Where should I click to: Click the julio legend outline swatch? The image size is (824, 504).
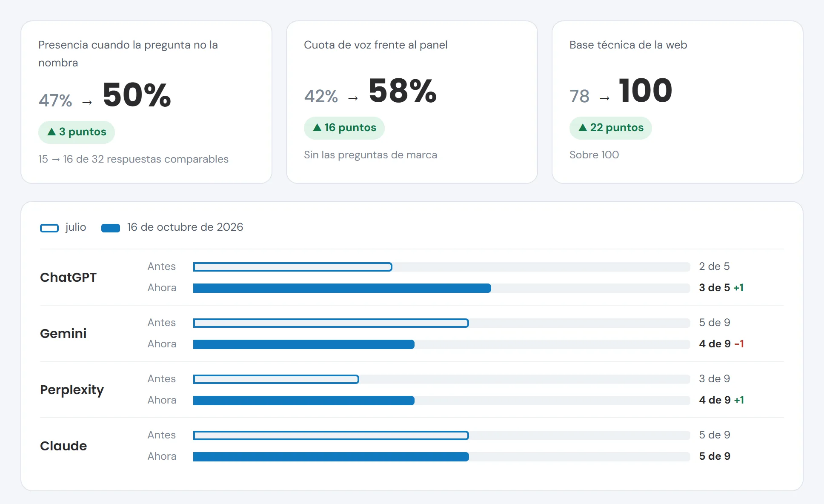(49, 228)
